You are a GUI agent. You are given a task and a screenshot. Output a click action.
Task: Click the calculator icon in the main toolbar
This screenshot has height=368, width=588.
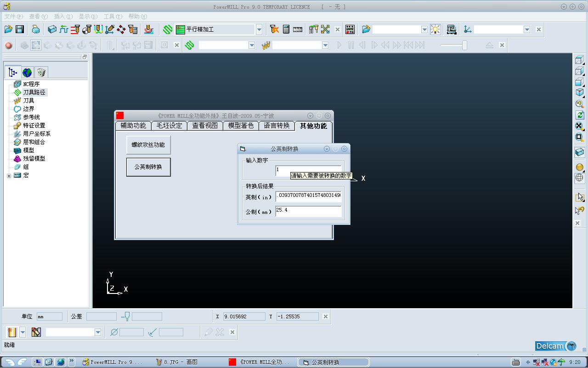click(x=286, y=29)
